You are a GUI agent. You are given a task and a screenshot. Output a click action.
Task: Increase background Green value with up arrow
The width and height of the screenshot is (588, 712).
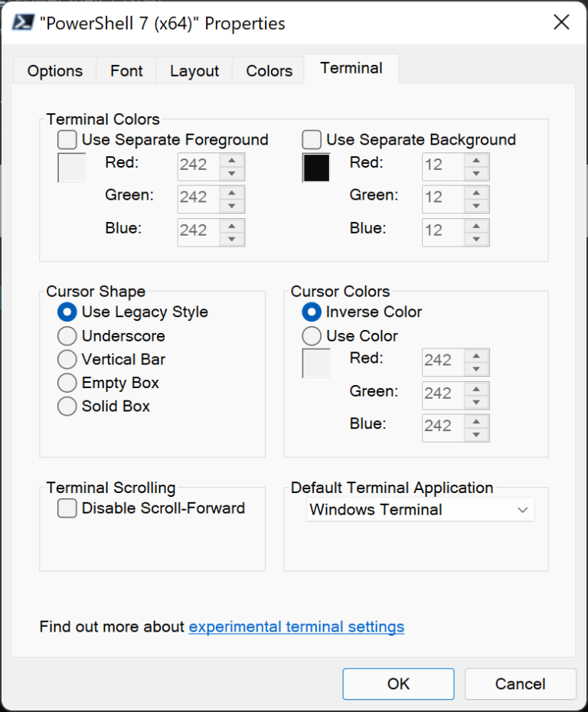(x=476, y=191)
